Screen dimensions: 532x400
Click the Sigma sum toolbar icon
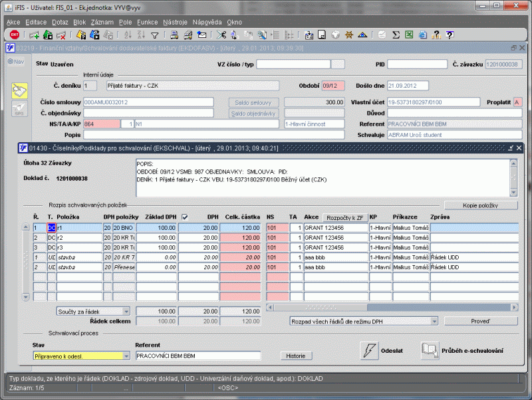396,35
